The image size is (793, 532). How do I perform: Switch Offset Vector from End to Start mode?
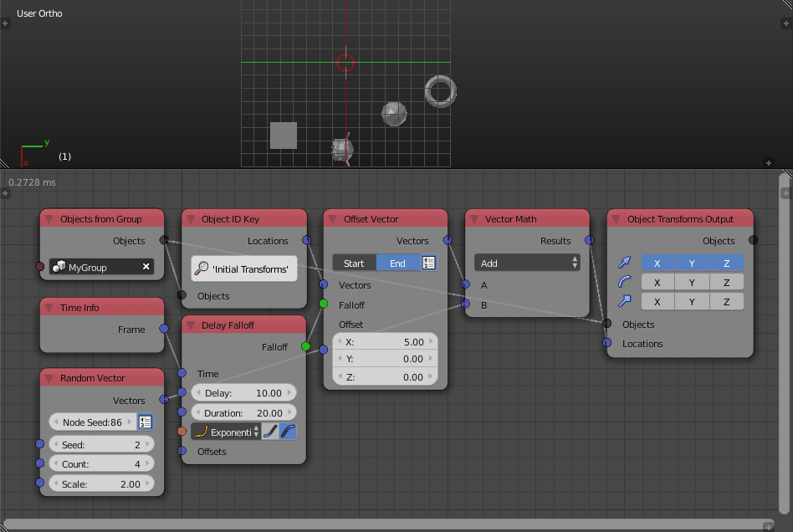pyautogui.click(x=354, y=262)
